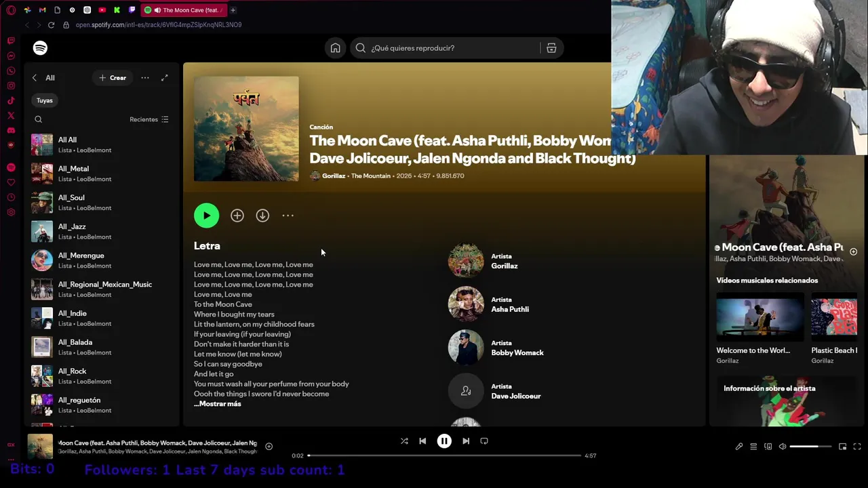Open the play queue icon
The image size is (868, 488).
[753, 447]
